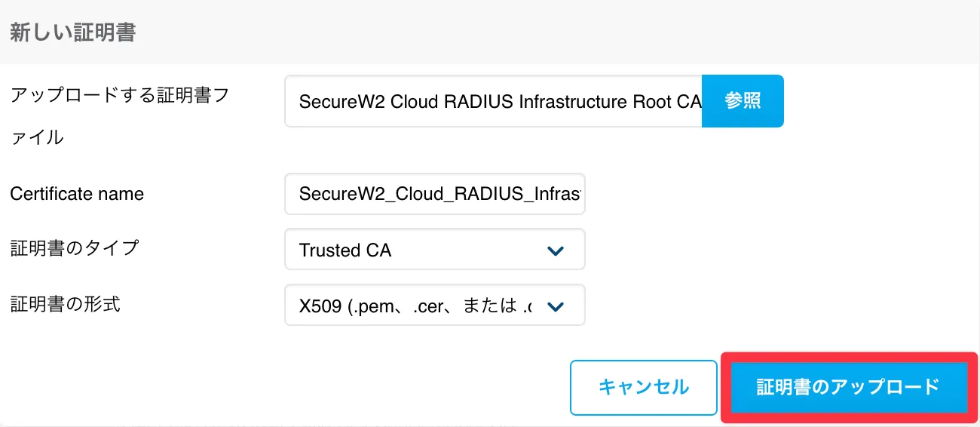Screen dimensions: 980x427
Task: Click the Certificate name label
Action: (x=77, y=194)
